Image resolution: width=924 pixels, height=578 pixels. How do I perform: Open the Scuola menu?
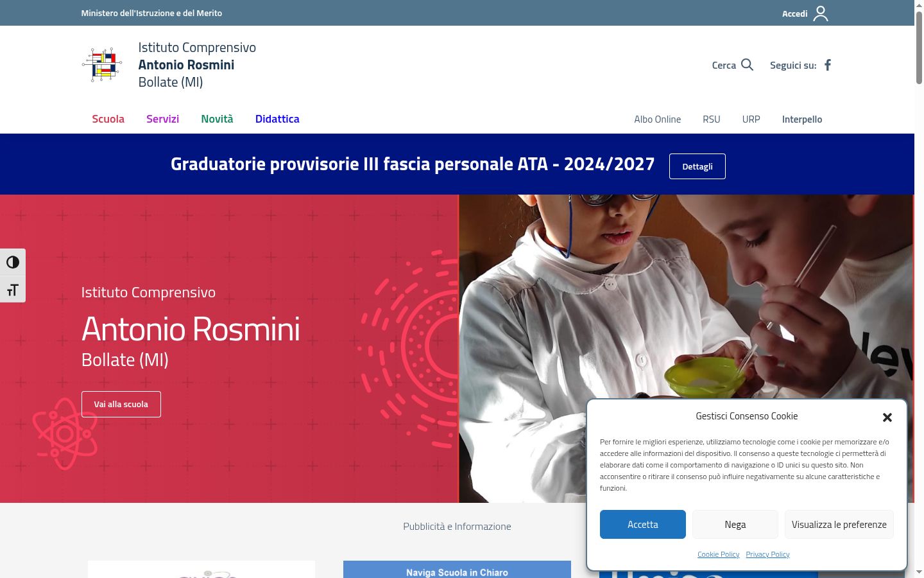(x=108, y=119)
